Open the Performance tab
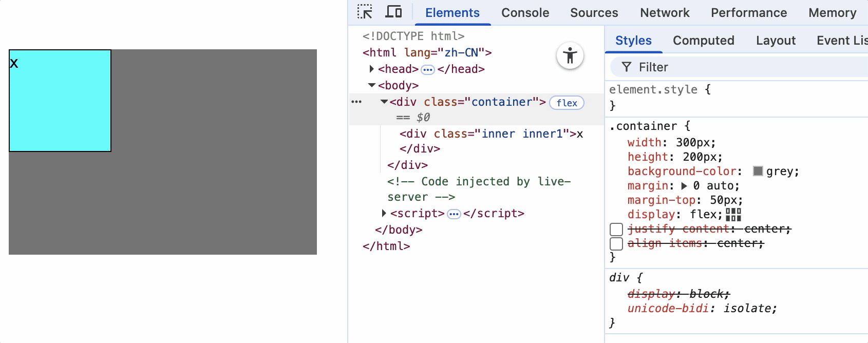The width and height of the screenshot is (868, 343). (x=749, y=13)
